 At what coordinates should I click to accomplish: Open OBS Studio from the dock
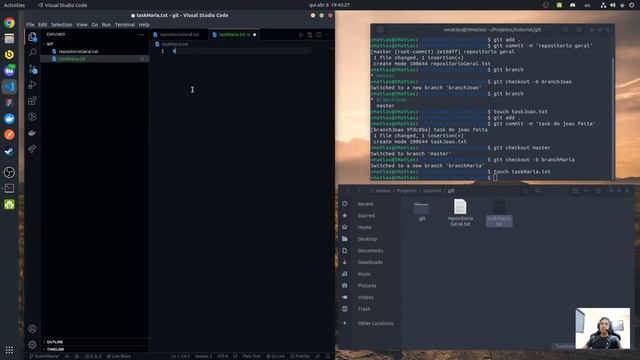coord(9,172)
